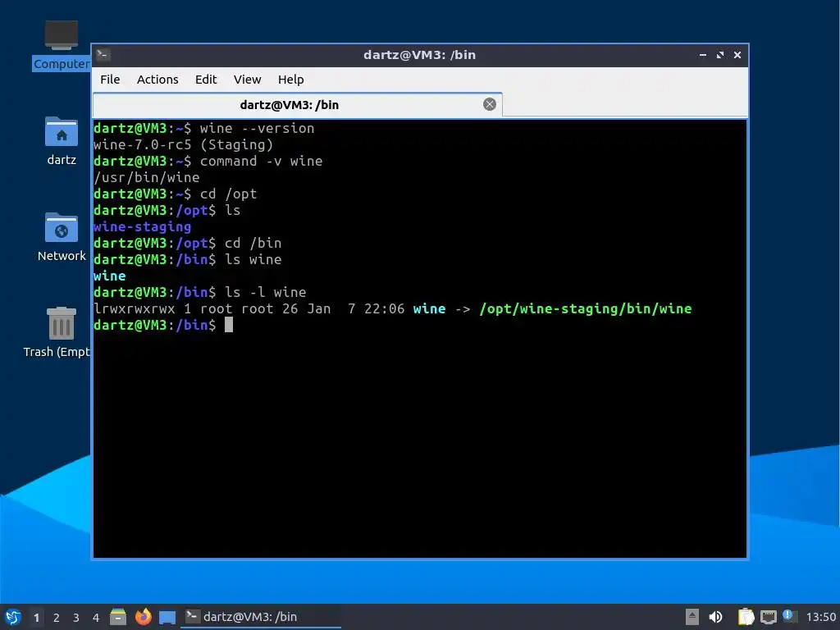The image size is (840, 630).
Task: Switch to workspace 4
Action: pyautogui.click(x=96, y=618)
